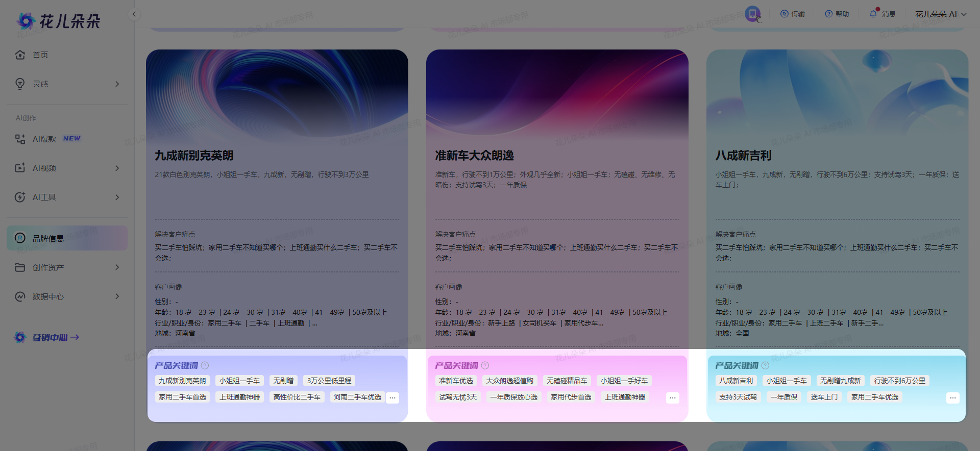
Task: Click the lightbulb 灵感 icon
Action: pyautogui.click(x=20, y=84)
